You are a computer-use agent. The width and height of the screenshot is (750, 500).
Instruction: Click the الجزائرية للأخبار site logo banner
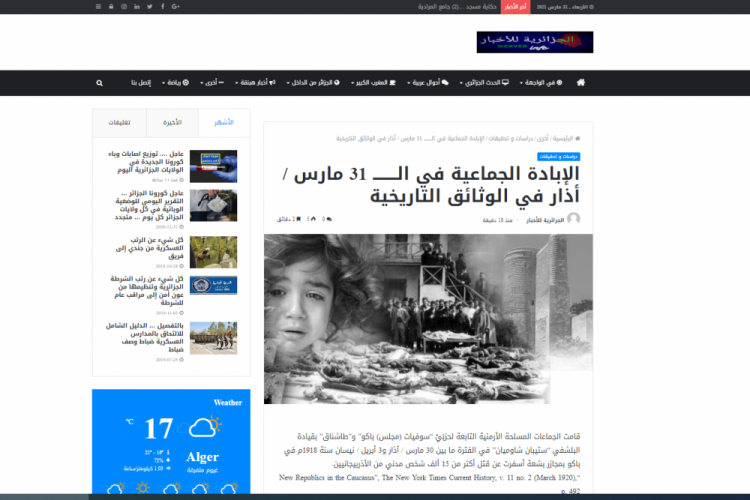coord(534,42)
